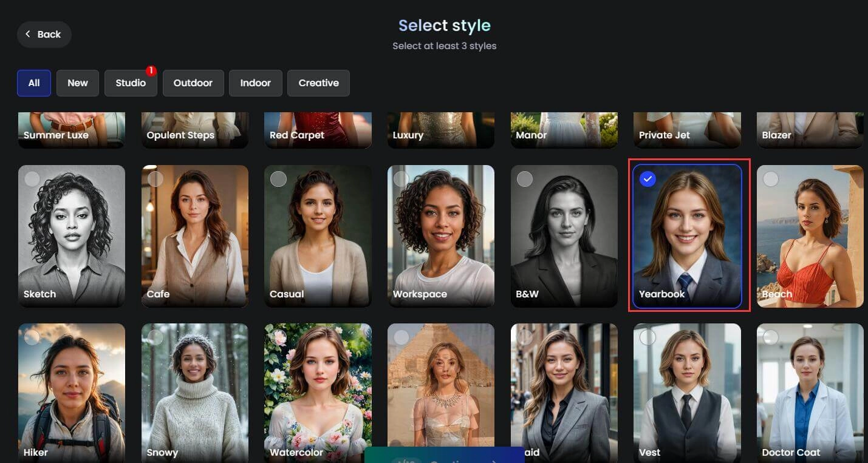Select the Doctor Coat portrait thumbnail

click(810, 393)
